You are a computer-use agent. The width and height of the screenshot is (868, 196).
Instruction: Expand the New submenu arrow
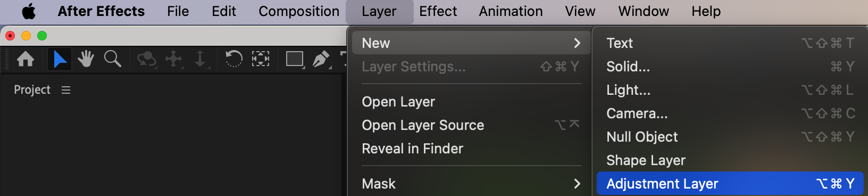click(x=577, y=43)
